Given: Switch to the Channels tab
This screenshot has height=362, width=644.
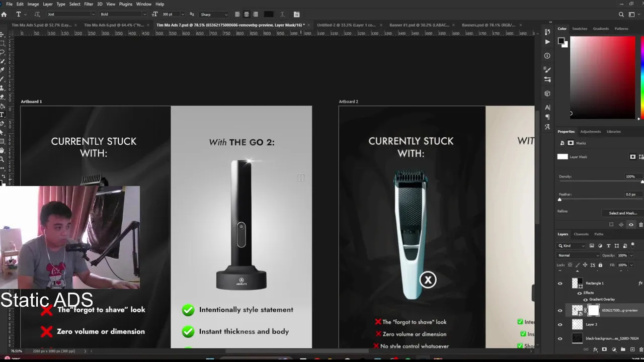Looking at the screenshot, I should tap(581, 234).
